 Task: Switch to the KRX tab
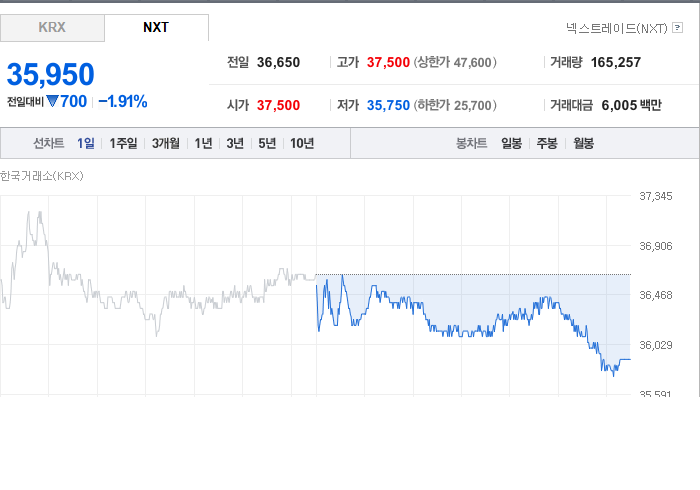pos(52,28)
